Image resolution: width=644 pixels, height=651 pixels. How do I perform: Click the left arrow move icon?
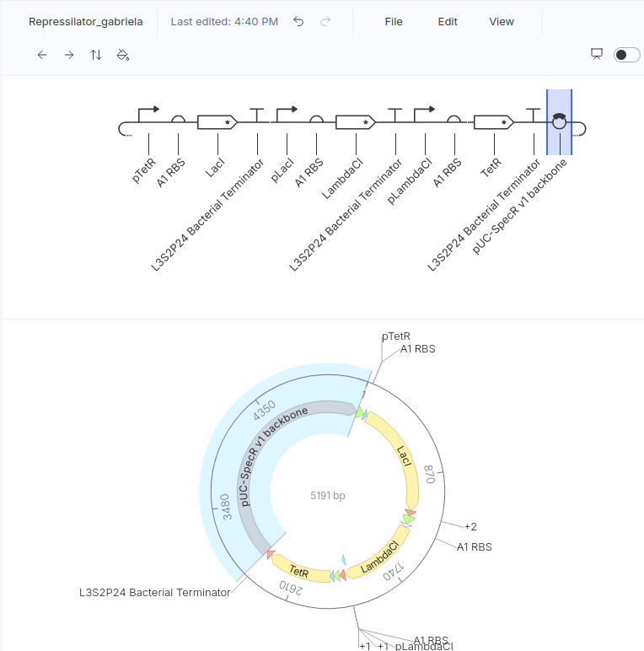[42, 55]
